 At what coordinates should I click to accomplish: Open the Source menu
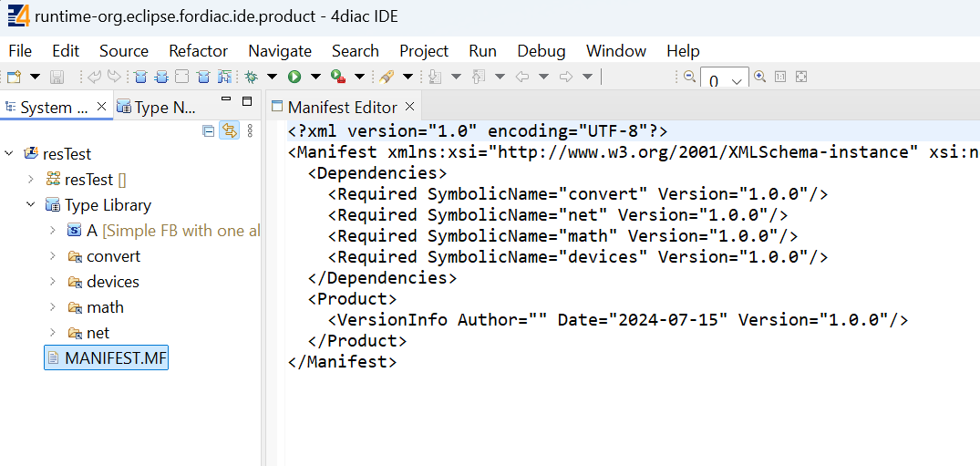tap(124, 51)
